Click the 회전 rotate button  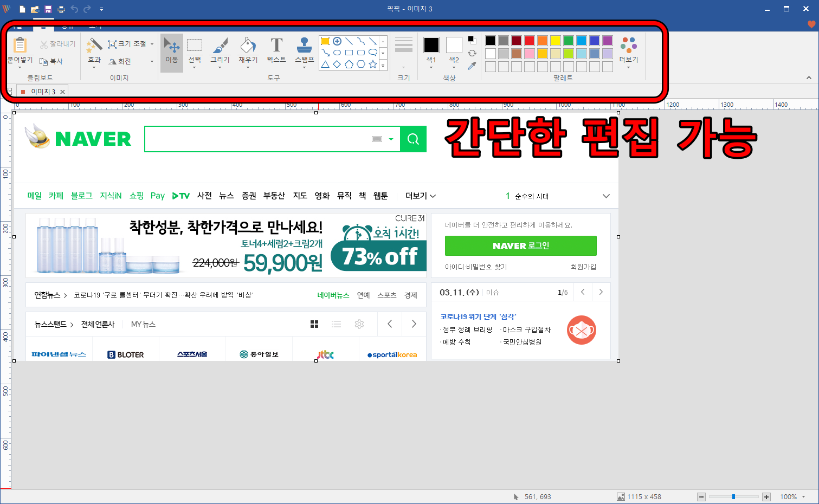click(x=120, y=61)
